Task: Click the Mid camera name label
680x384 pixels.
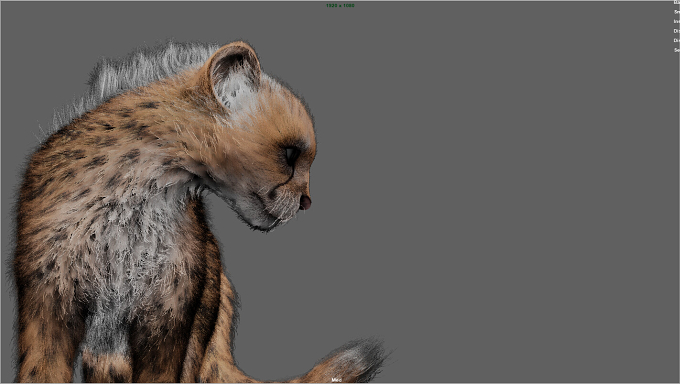Action: [337, 380]
